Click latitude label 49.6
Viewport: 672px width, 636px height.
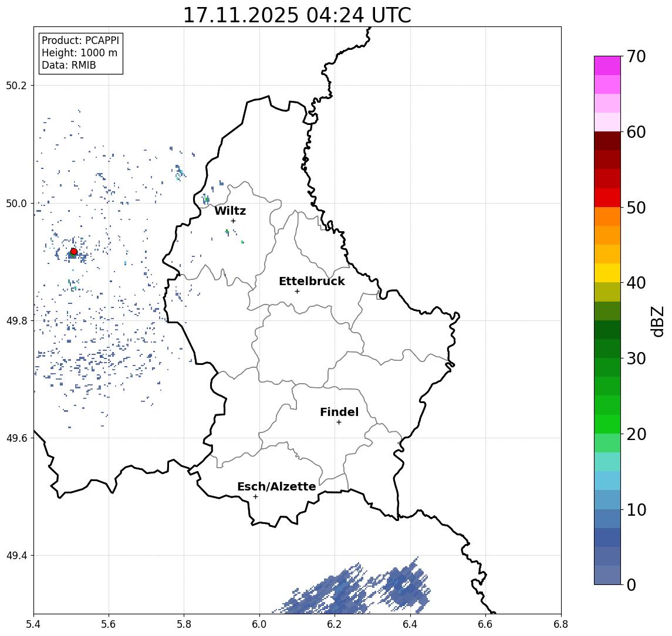click(x=16, y=438)
